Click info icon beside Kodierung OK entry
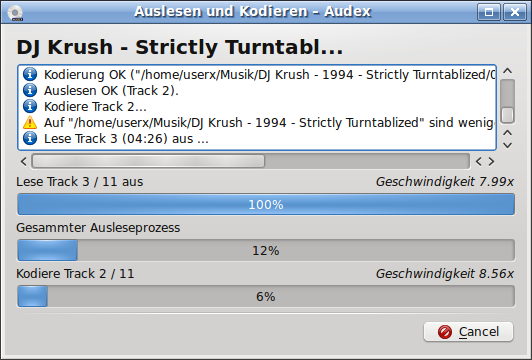This screenshot has height=360, width=532. (30, 74)
